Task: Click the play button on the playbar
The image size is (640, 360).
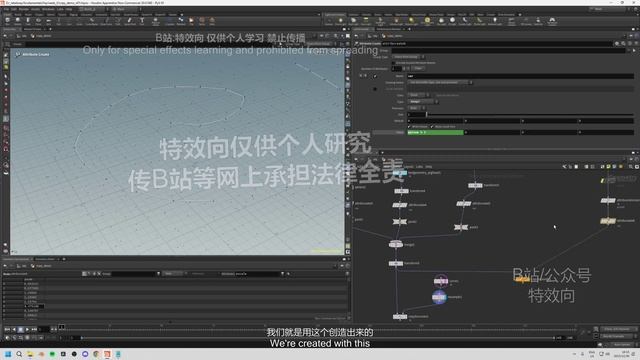Action: point(27,329)
